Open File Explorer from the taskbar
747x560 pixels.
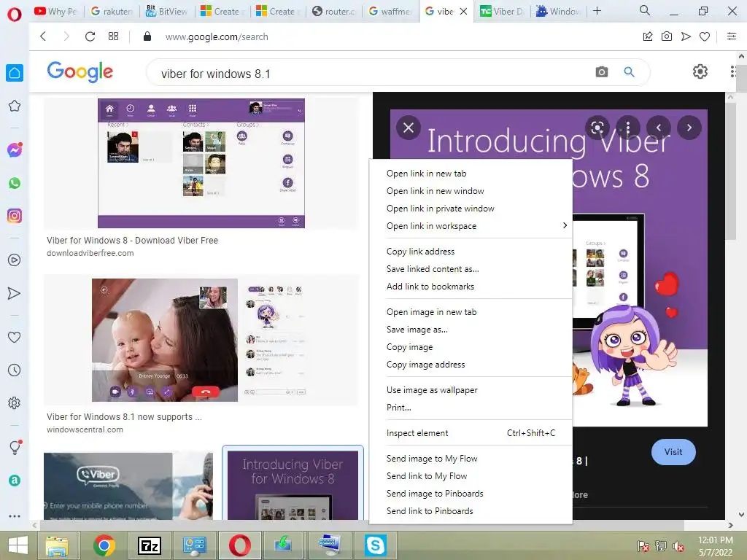[x=57, y=546]
